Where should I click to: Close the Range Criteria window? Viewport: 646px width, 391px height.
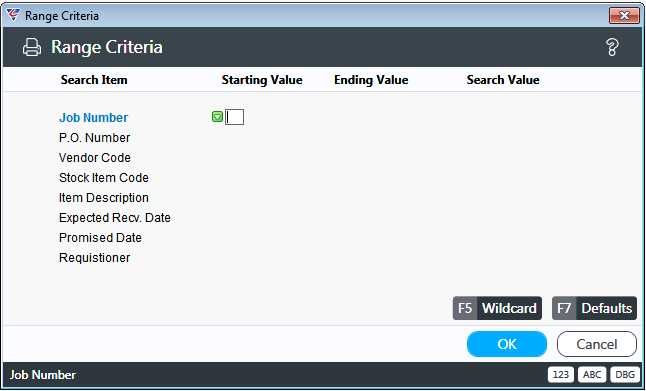click(x=624, y=16)
